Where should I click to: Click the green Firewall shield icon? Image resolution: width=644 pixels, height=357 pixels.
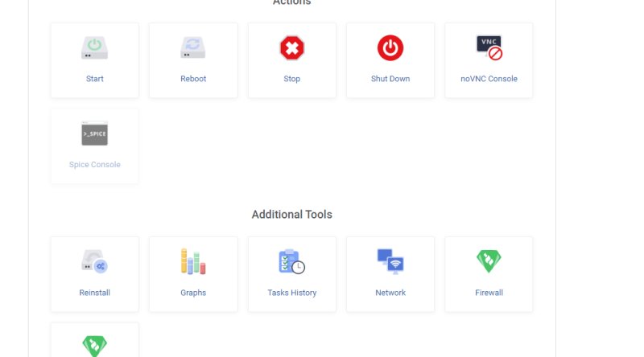coord(489,261)
